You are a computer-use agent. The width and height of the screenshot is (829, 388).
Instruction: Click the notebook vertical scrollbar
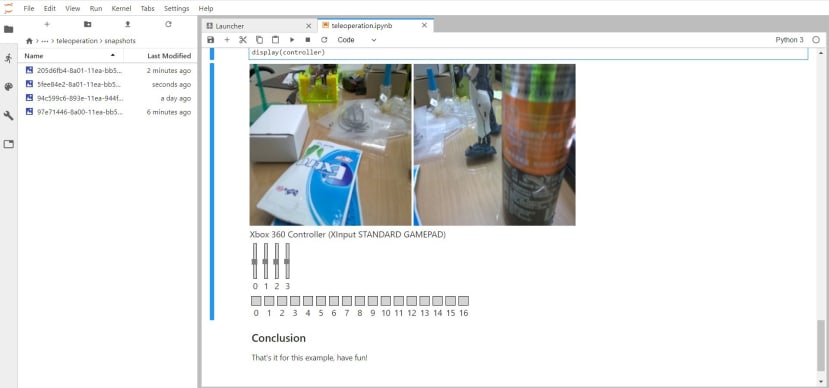pos(821,345)
